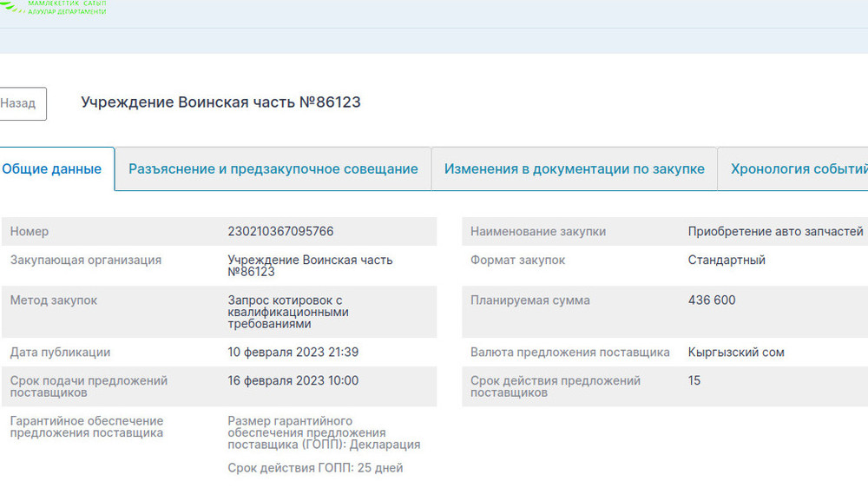Go to the Хронология событий tab
Viewport: 868px width, 488px height.
click(797, 169)
